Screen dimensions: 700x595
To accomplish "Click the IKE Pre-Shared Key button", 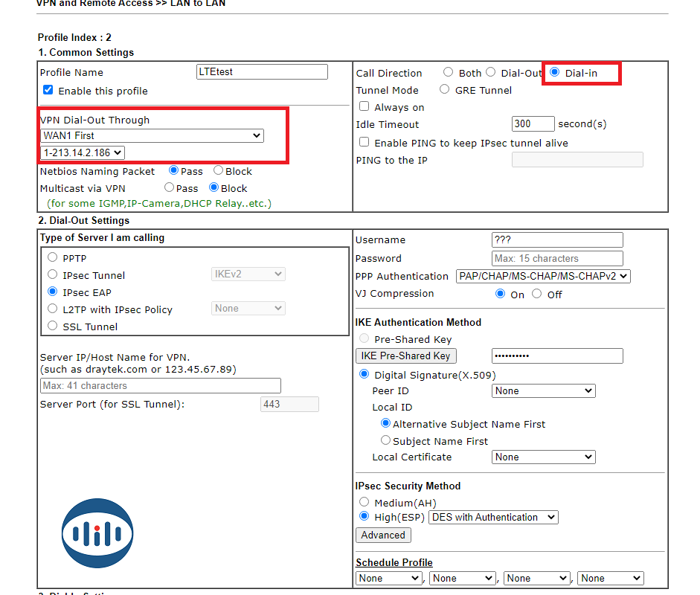I will click(x=406, y=356).
